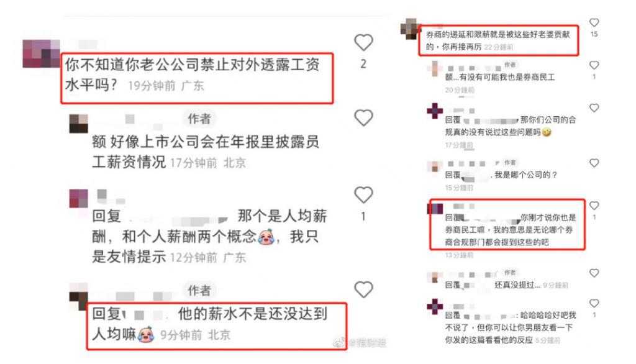The image size is (636, 364).
Task: Tap 作者 badge above 他的薪水 reply
Action: (x=199, y=291)
